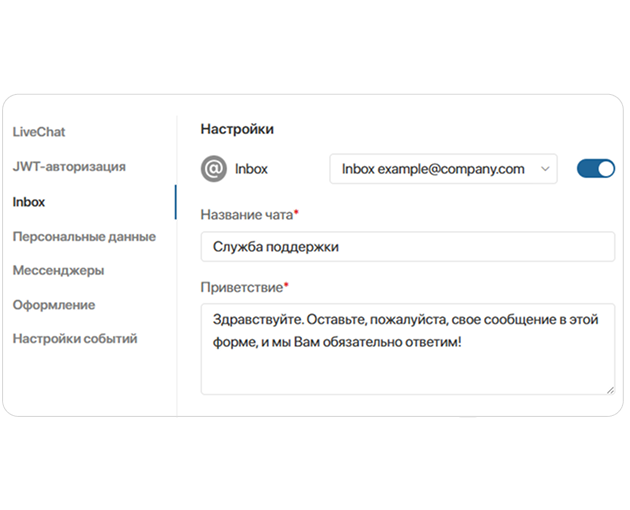Click the dropdown chevron arrow
This screenshot has width=630, height=510.
click(x=545, y=169)
